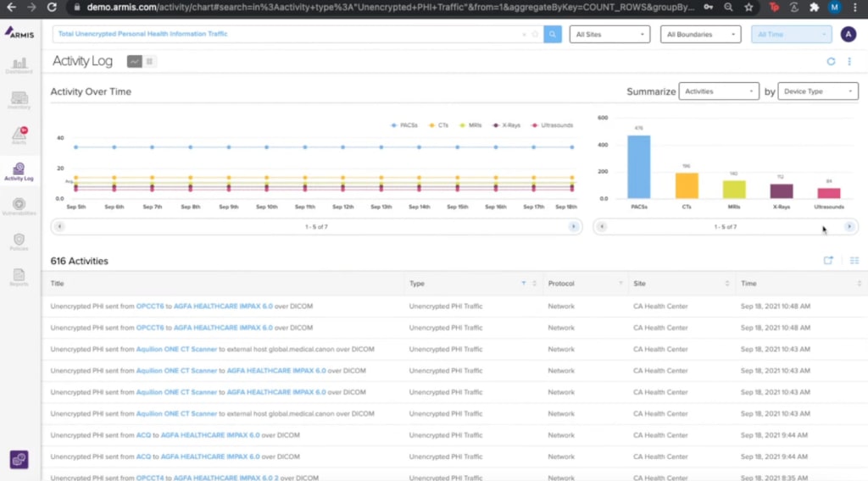Open OPCCT4 link in the last row
This screenshot has width=868, height=481.
tap(150, 477)
